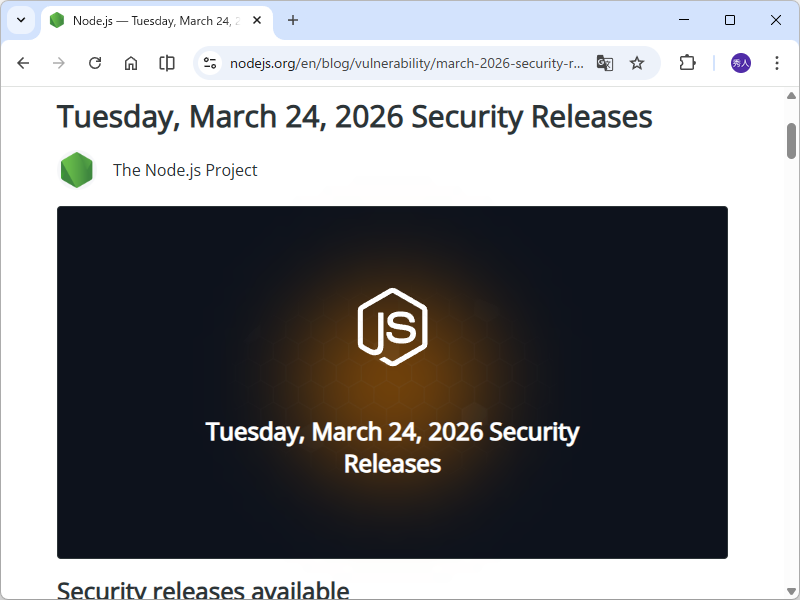The image size is (800, 600).
Task: Open a new tab with the plus button
Action: click(291, 20)
